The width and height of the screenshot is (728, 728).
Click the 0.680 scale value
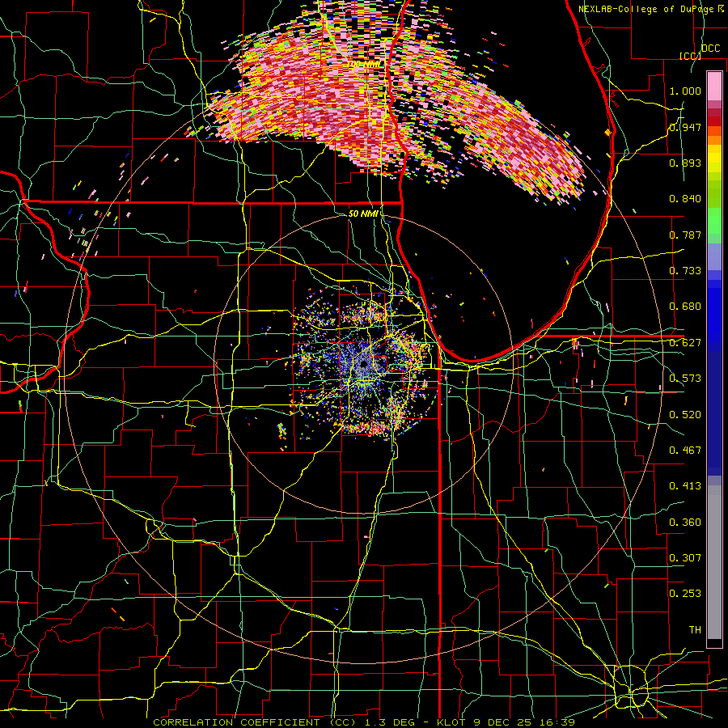(685, 307)
